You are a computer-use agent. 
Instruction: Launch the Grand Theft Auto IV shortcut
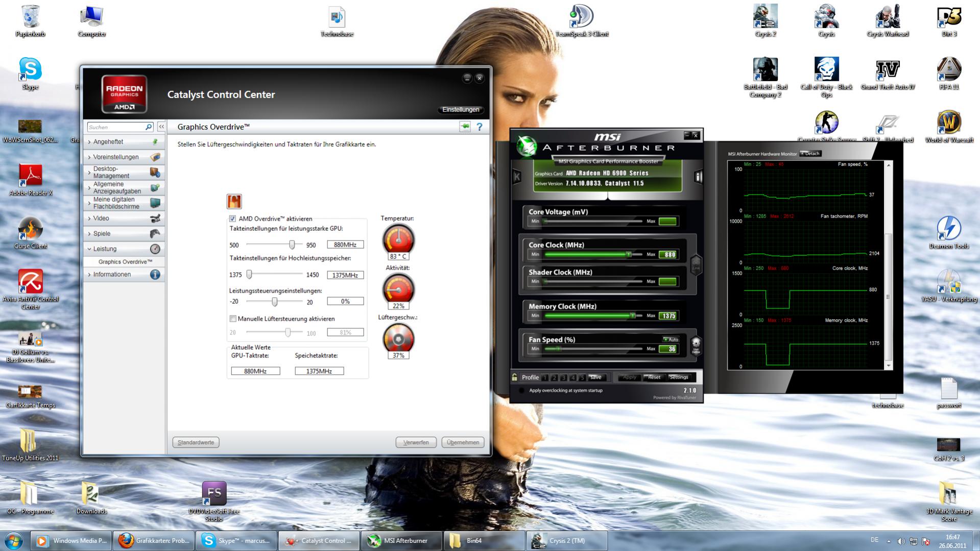(x=888, y=74)
